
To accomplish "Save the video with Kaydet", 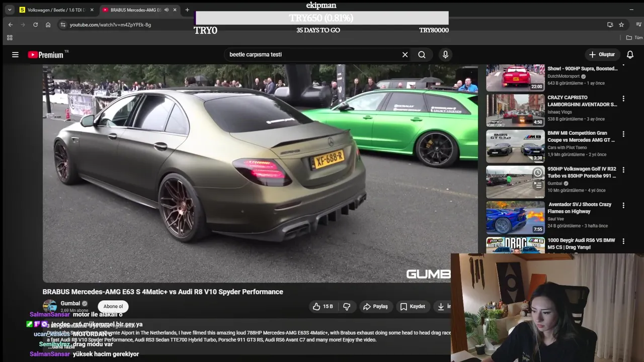I will pos(413,306).
